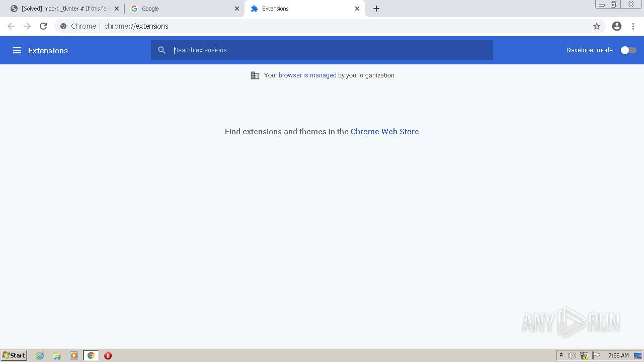The image size is (644, 362).
Task: Go back to previous page
Action: pyautogui.click(x=11, y=26)
